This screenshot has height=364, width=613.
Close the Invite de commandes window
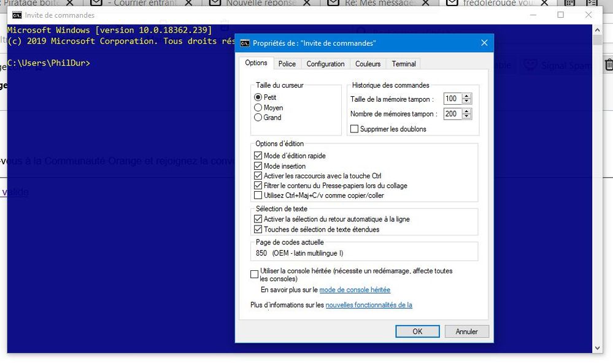click(588, 15)
